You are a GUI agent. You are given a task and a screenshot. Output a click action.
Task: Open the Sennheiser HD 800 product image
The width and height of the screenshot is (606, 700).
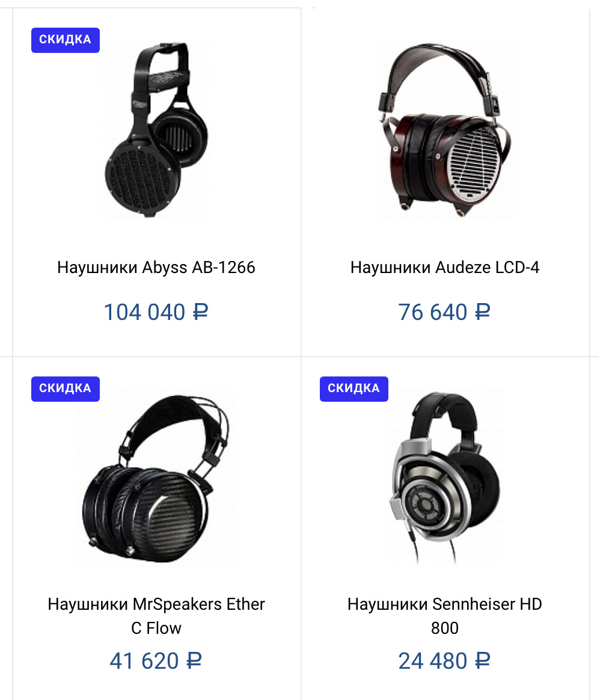tap(445, 479)
